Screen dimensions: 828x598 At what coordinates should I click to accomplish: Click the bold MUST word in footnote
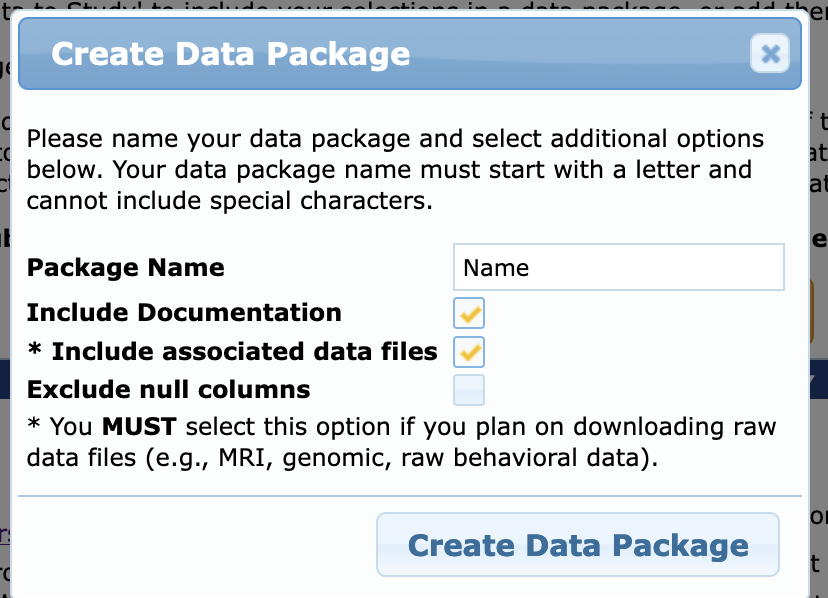(x=139, y=426)
